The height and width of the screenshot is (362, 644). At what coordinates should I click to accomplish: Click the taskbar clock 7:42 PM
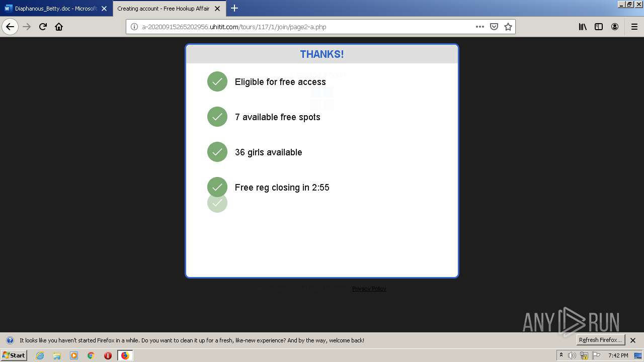pos(618,355)
